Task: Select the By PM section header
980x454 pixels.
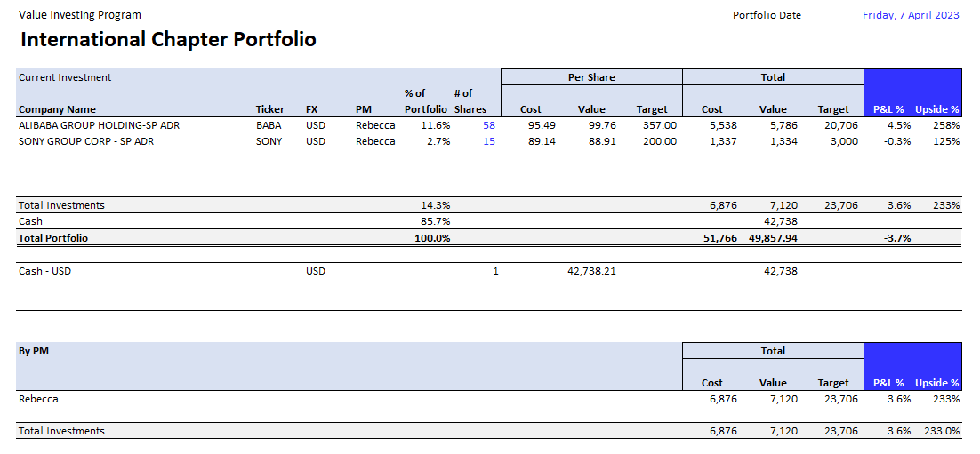Action: [34, 351]
